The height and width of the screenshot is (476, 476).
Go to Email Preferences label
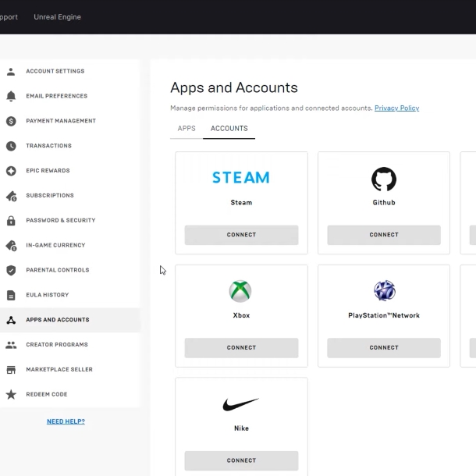(x=57, y=96)
